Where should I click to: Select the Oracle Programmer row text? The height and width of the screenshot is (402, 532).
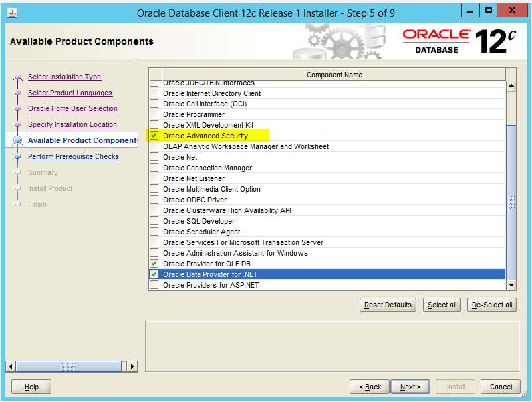194,114
